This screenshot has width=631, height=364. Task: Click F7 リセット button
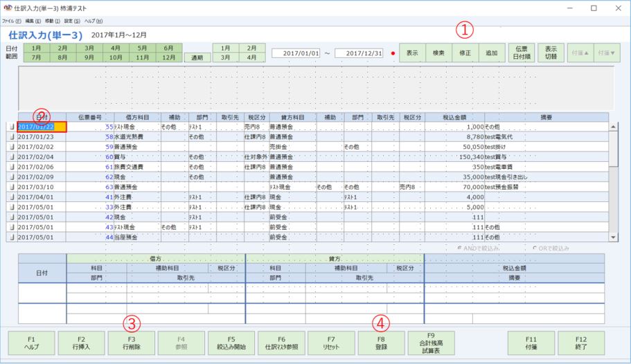click(331, 343)
